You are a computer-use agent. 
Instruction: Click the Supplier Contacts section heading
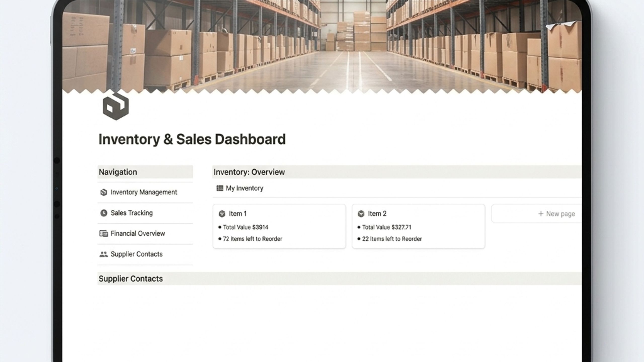pyautogui.click(x=131, y=279)
